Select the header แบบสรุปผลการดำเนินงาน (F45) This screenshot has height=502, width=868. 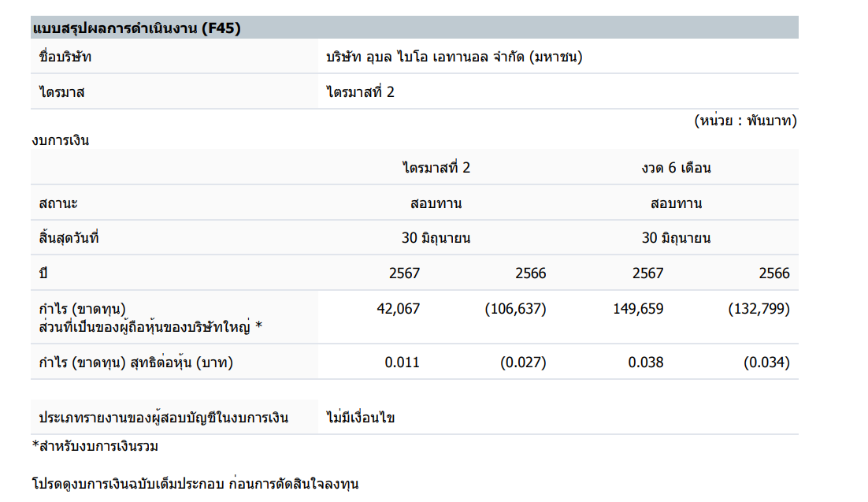tap(137, 28)
